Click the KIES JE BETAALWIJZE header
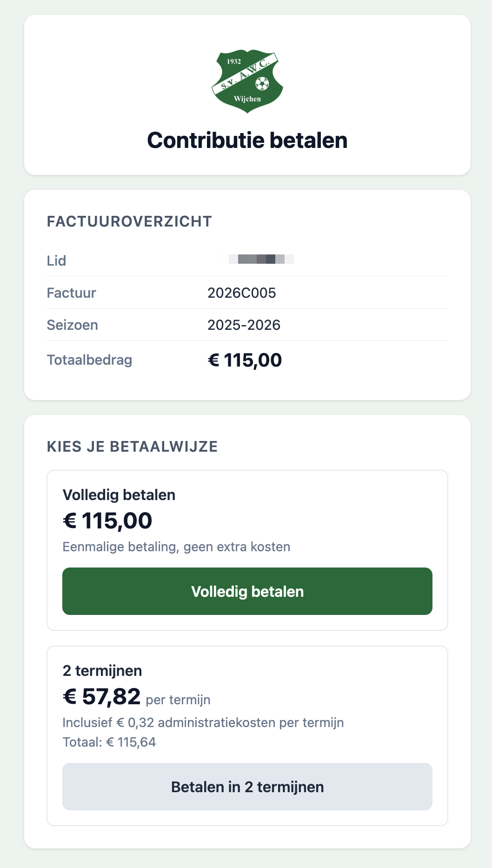Image resolution: width=492 pixels, height=868 pixels. [132, 447]
